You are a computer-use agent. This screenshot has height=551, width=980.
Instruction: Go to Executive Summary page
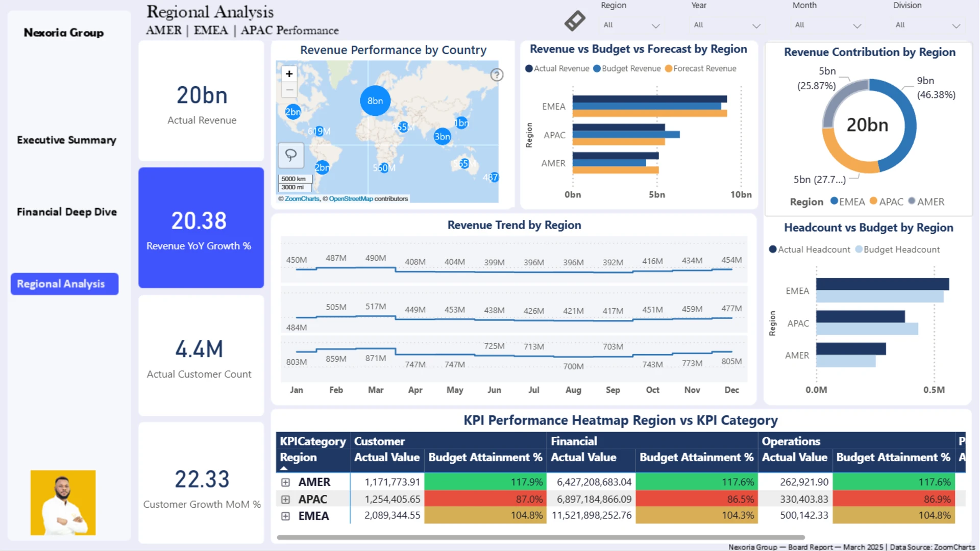pos(66,140)
